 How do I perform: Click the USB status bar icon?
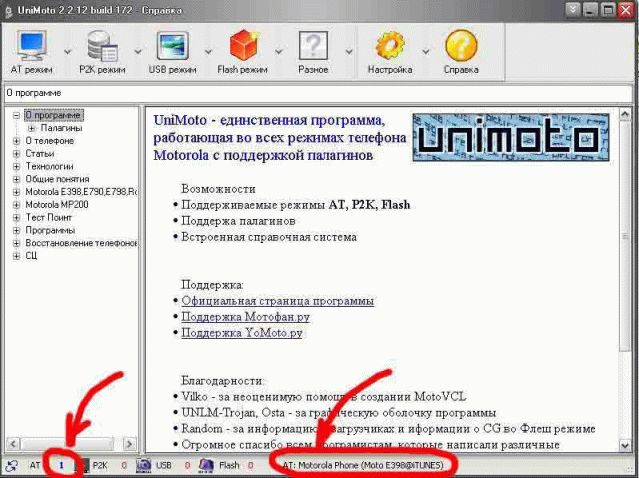click(143, 465)
